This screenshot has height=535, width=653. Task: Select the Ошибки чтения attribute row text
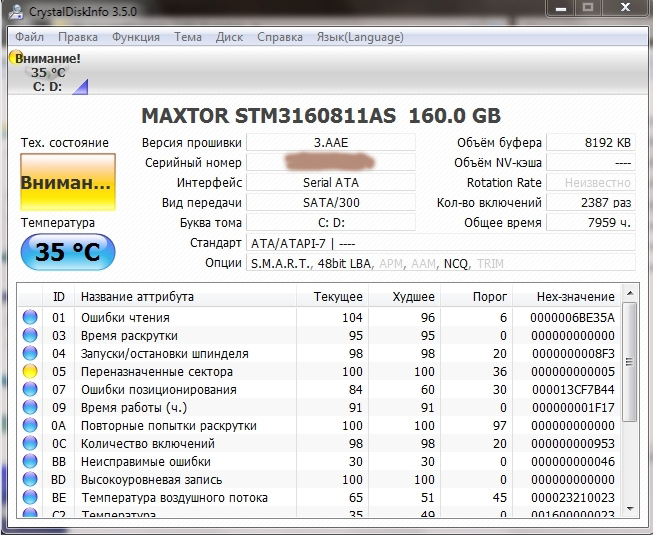pos(125,318)
